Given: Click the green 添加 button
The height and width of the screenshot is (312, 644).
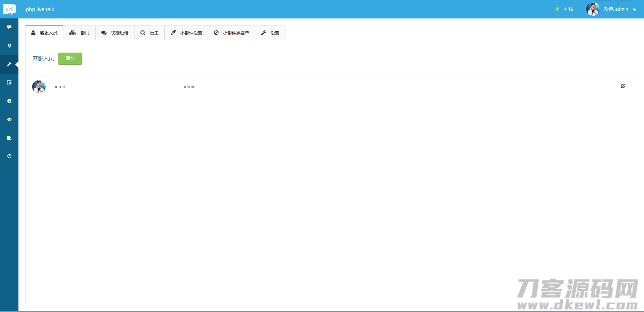Looking at the screenshot, I should click(x=70, y=59).
